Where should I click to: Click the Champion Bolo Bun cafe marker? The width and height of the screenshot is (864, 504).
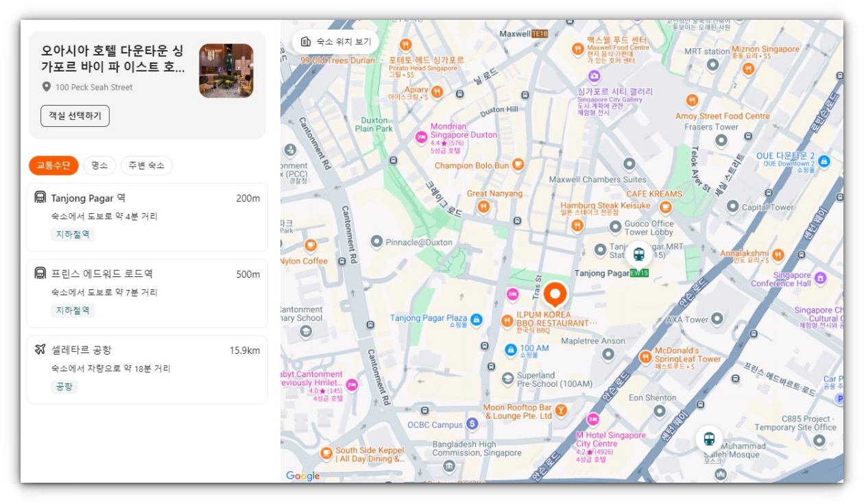point(518,165)
